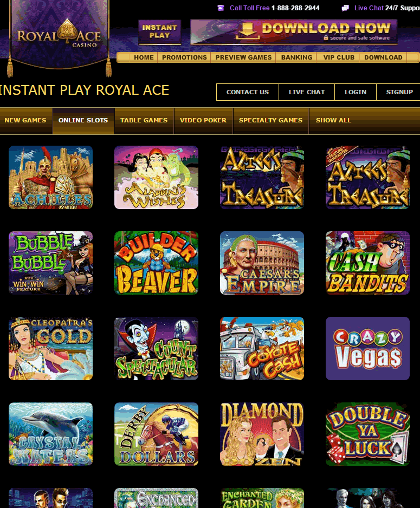Open Crazy Vegas slot tile
Image resolution: width=420 pixels, height=508 pixels.
[367, 348]
